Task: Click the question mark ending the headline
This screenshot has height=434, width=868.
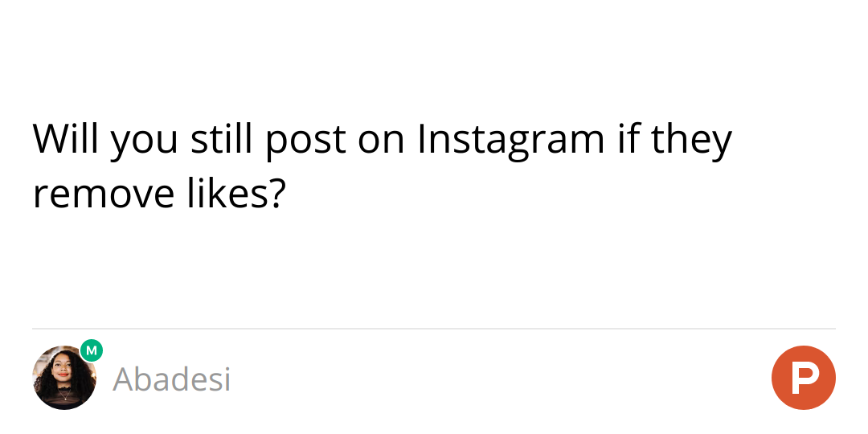Action: point(276,195)
